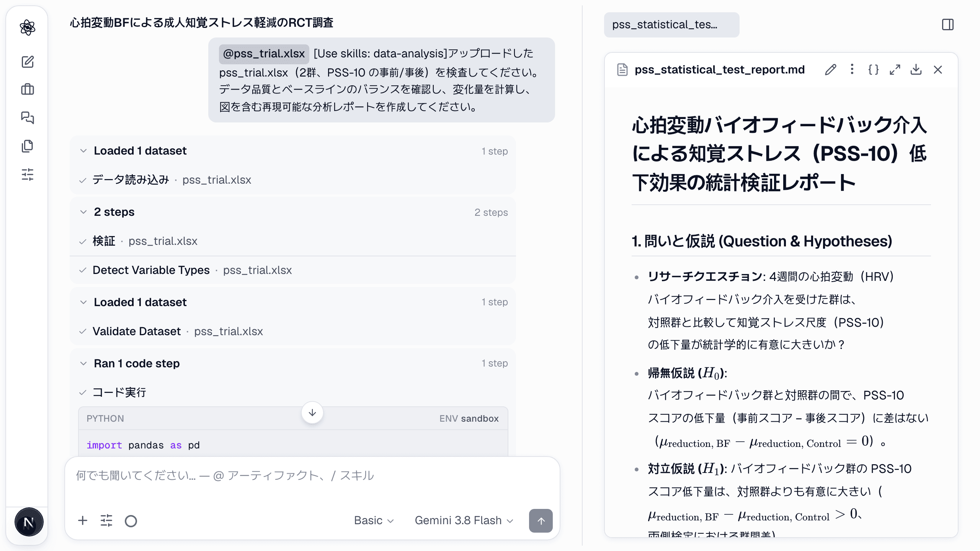Collapse the first Loaded 1 dataset group

point(83,151)
